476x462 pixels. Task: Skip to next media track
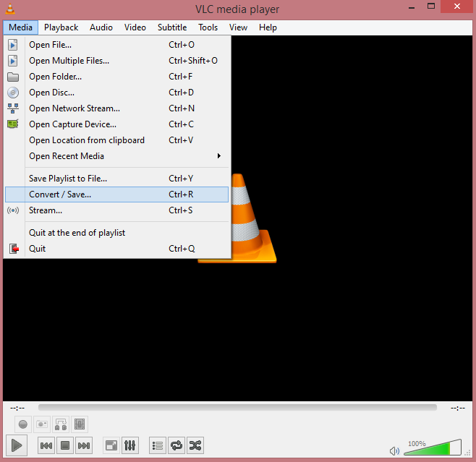tap(84, 445)
